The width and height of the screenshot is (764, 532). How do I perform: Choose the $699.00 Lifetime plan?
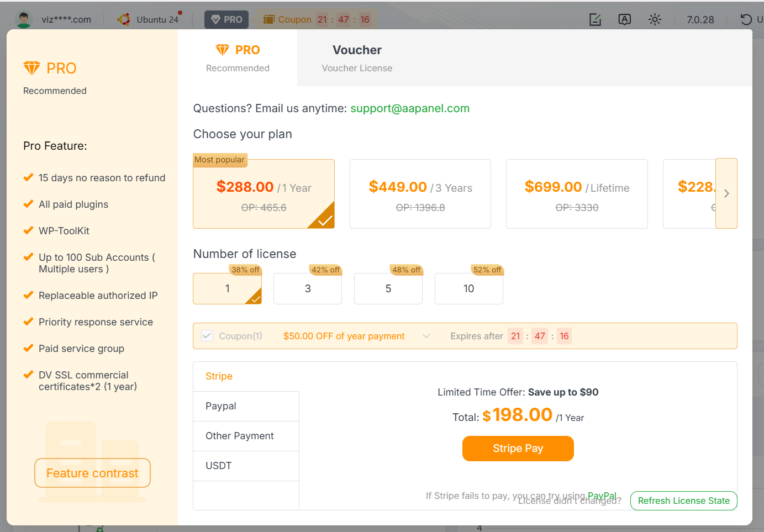(577, 194)
